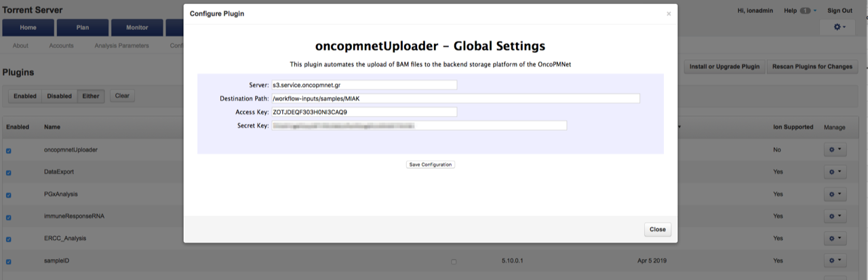Screen dimensions: 868x280
Task: Edit the Destination Path field
Action: (456, 98)
